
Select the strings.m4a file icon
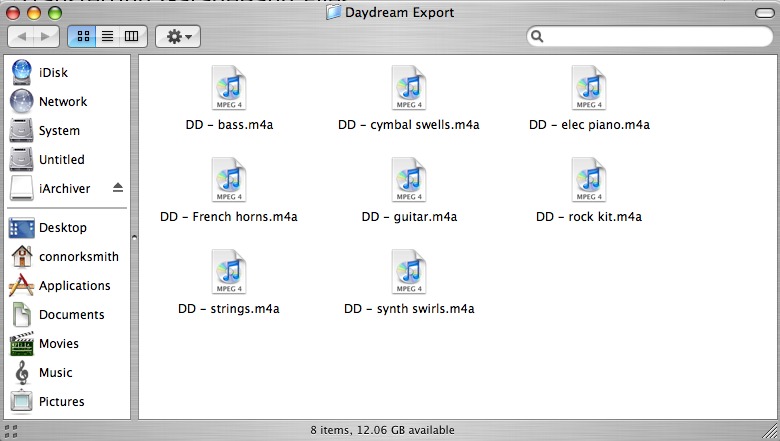point(229,272)
